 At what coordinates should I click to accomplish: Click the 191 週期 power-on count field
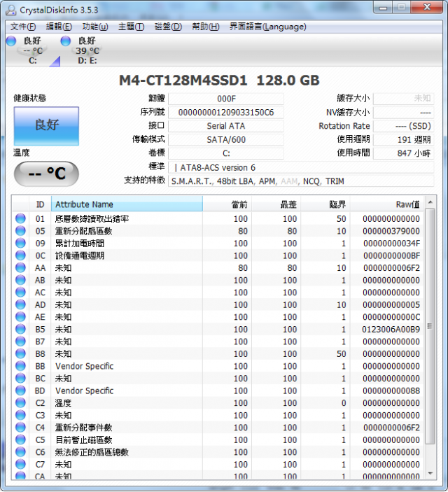pos(403,140)
